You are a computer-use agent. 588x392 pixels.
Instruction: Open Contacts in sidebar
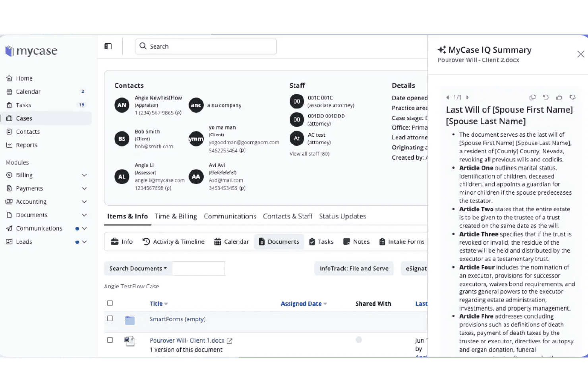tap(28, 132)
